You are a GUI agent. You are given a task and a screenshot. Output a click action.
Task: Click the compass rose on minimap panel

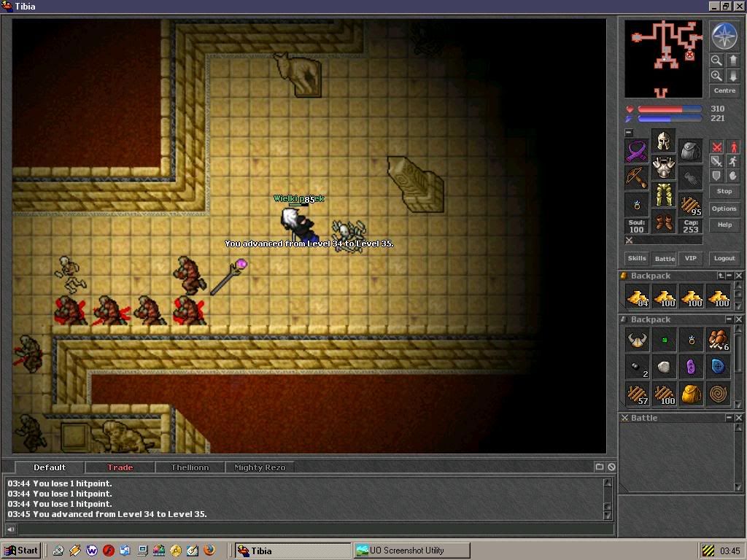[x=724, y=36]
